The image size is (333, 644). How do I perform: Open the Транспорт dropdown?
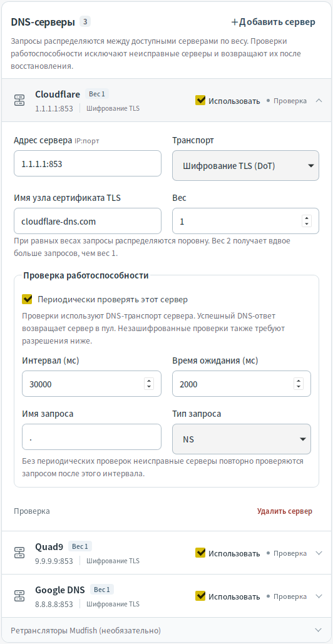245,165
